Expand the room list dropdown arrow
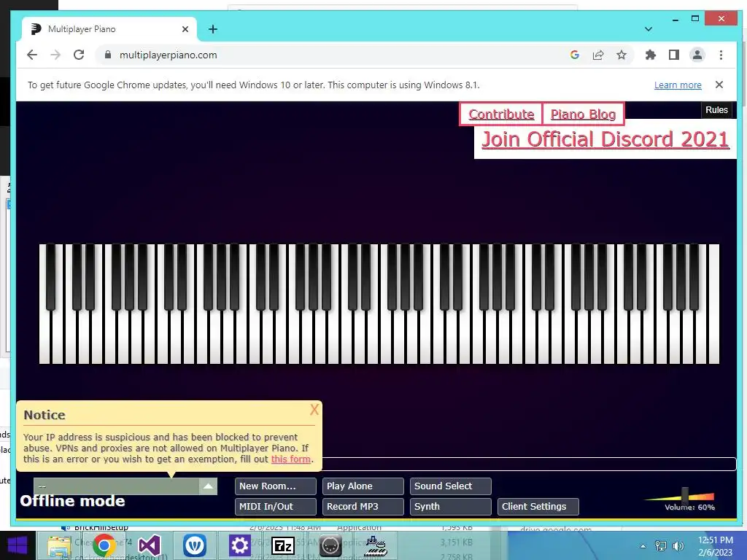747x560 pixels. tap(208, 486)
